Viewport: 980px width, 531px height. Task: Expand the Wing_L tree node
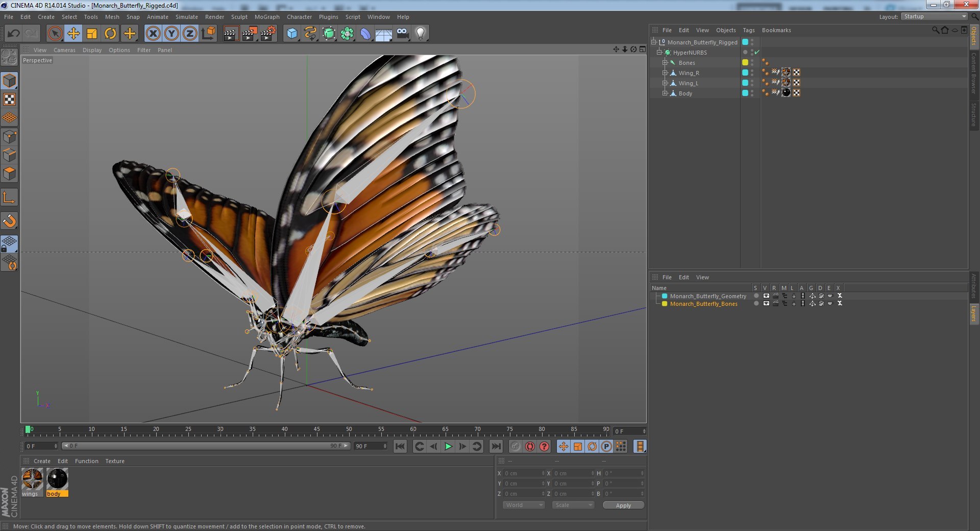(x=665, y=83)
